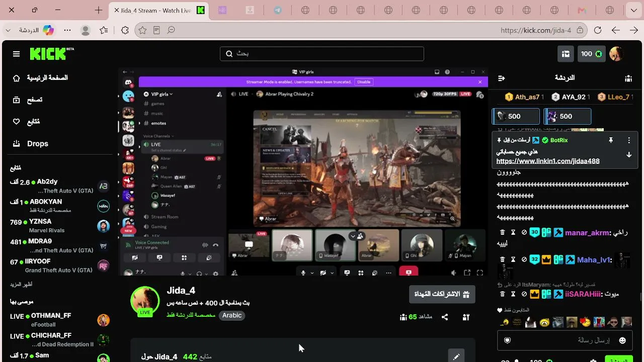This screenshot has width=644, height=362.
Task: Share the Jida_4 stream
Action: 445,317
